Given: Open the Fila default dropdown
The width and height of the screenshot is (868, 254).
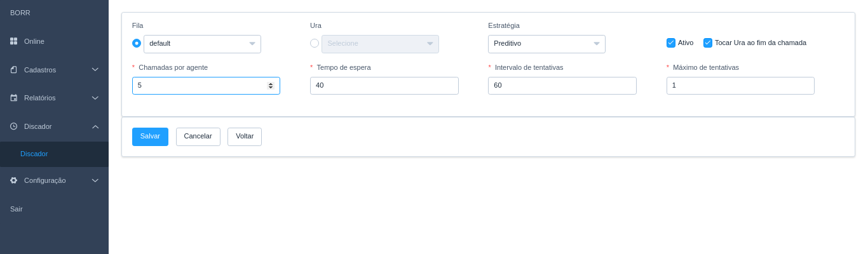Looking at the screenshot, I should pyautogui.click(x=202, y=44).
